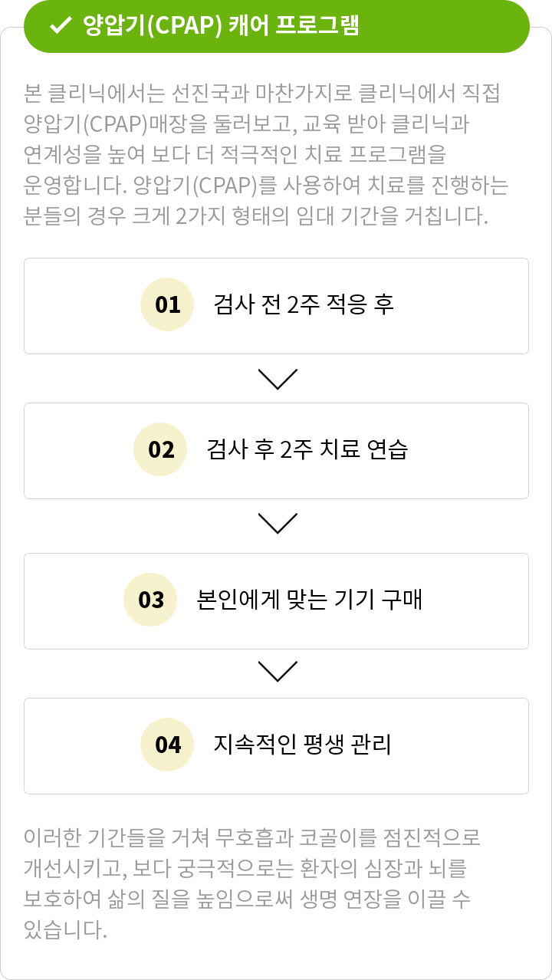Click the line ending '임대 기간을 거칩니다.'
This screenshot has width=552, height=980.
tap(256, 216)
